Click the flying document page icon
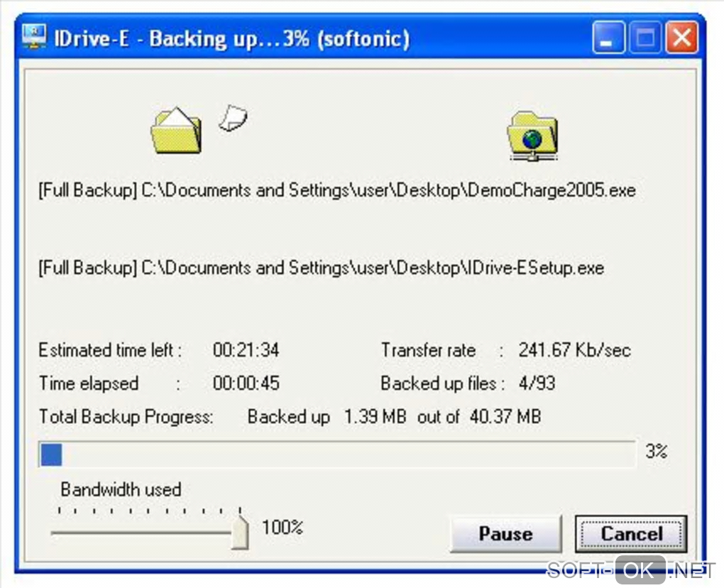This screenshot has width=724, height=588. point(232,119)
